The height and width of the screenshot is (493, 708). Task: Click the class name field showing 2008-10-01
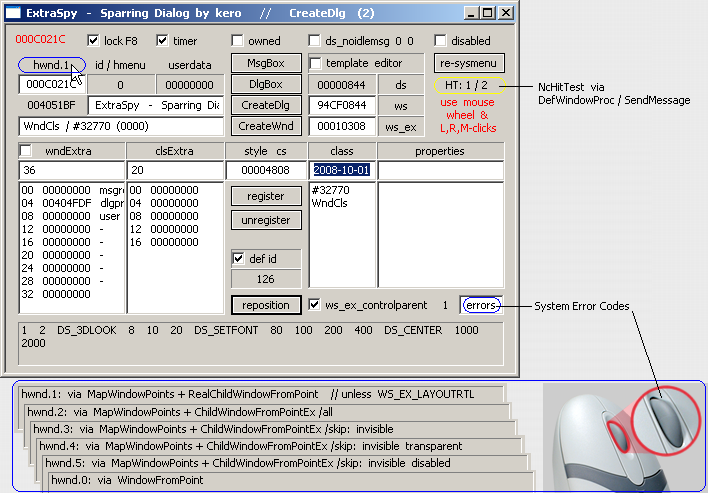pos(340,170)
